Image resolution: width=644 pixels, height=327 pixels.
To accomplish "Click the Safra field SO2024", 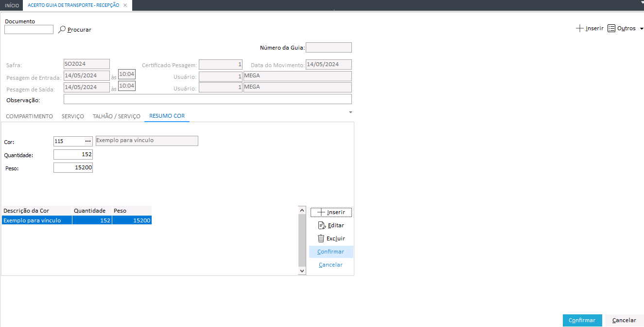I will tap(87, 64).
